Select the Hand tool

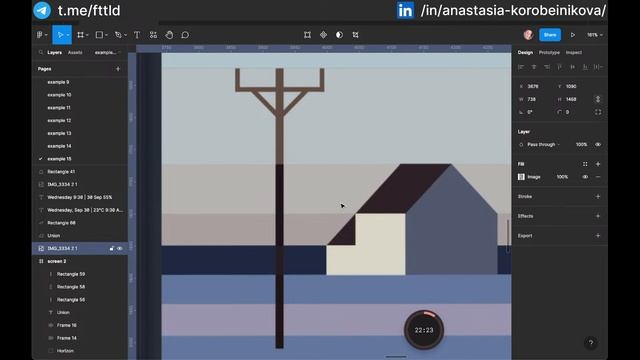coord(169,35)
